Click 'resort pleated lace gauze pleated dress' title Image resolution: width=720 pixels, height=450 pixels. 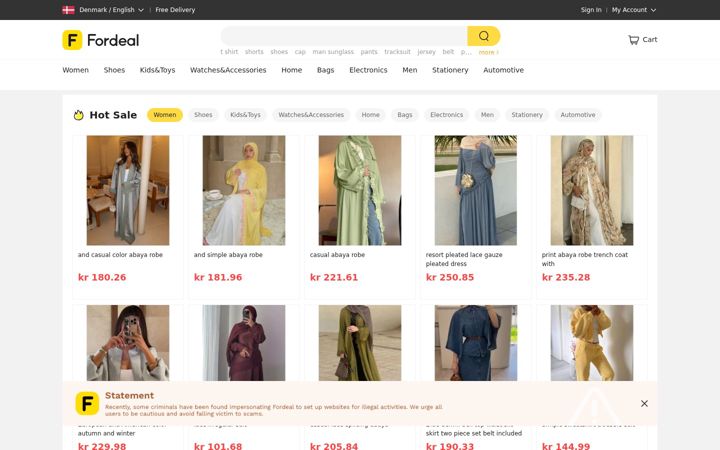(x=464, y=259)
